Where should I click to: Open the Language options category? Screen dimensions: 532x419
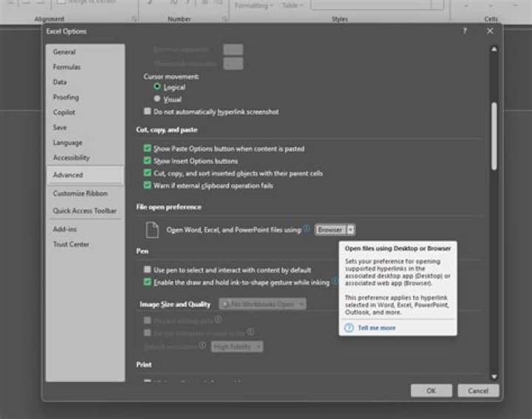point(85,143)
